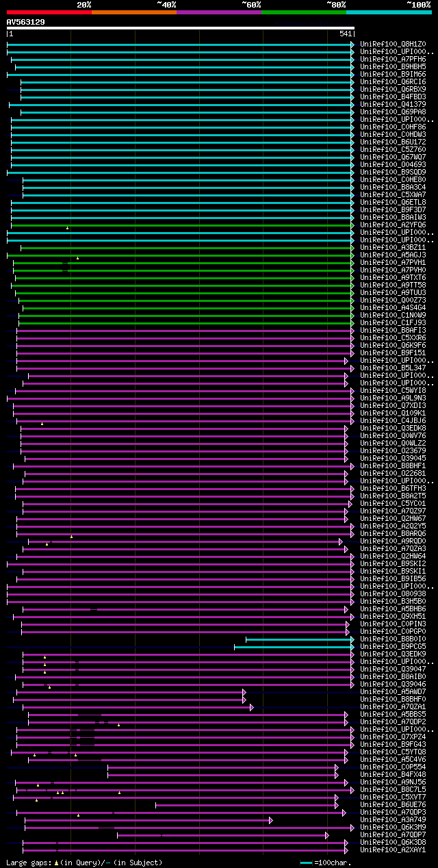438x868 pixels.
Task: Select the UniRef100_B6TFH3 label
Action: [x=393, y=489]
